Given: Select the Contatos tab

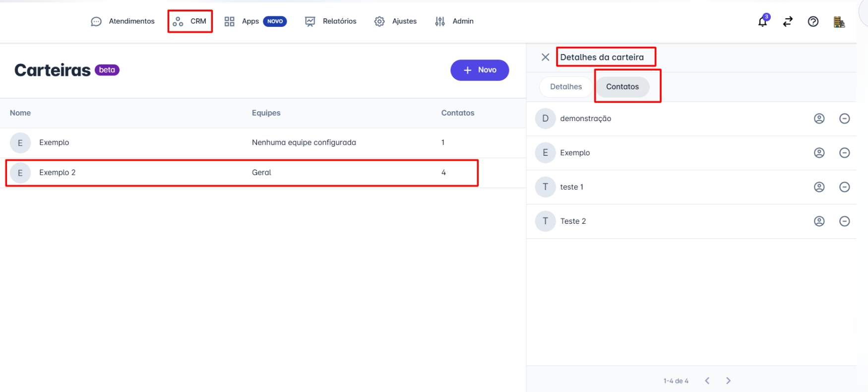Looking at the screenshot, I should pos(622,87).
